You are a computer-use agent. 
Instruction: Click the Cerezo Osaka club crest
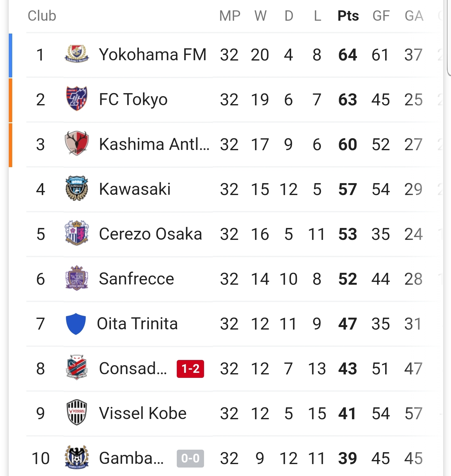coord(76,233)
